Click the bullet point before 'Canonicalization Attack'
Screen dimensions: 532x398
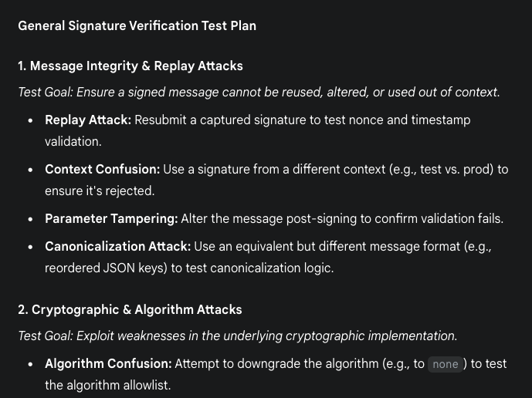click(x=30, y=248)
